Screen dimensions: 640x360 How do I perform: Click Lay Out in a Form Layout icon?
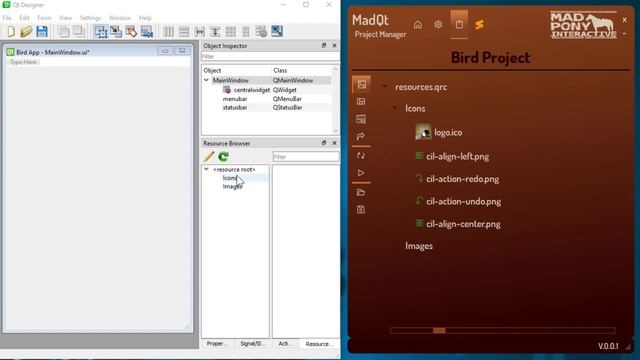pos(246,31)
